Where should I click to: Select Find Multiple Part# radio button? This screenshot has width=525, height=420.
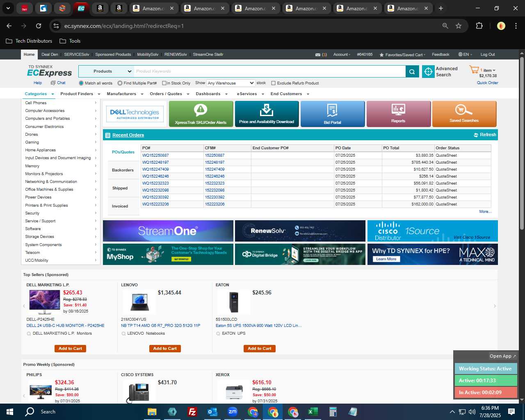(x=120, y=83)
